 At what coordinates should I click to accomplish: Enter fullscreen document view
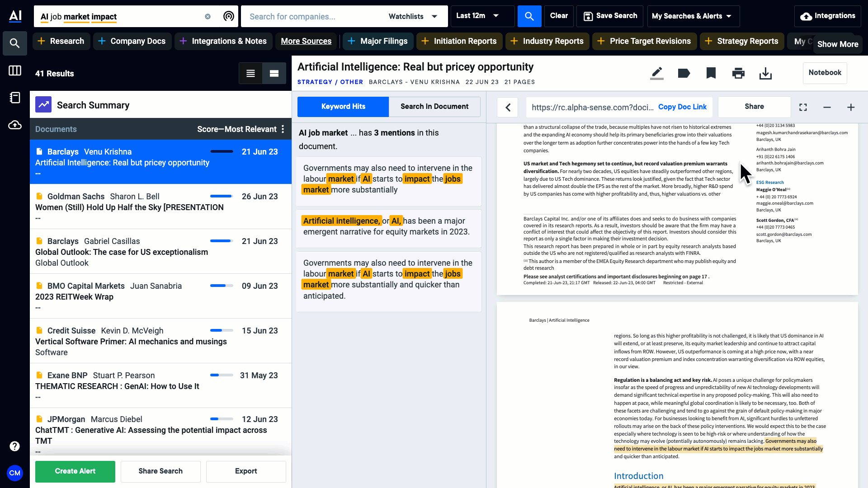tap(803, 107)
